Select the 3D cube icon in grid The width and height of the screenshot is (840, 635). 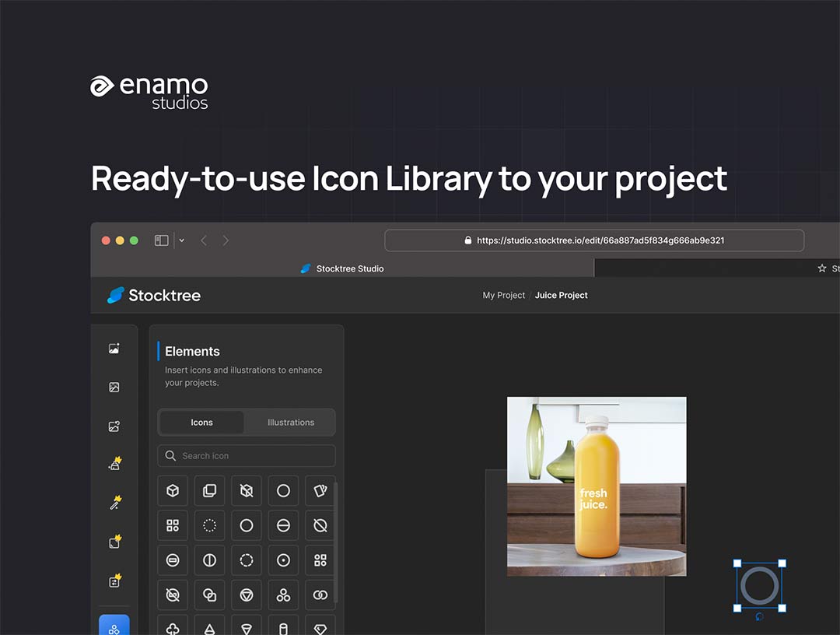pos(173,491)
